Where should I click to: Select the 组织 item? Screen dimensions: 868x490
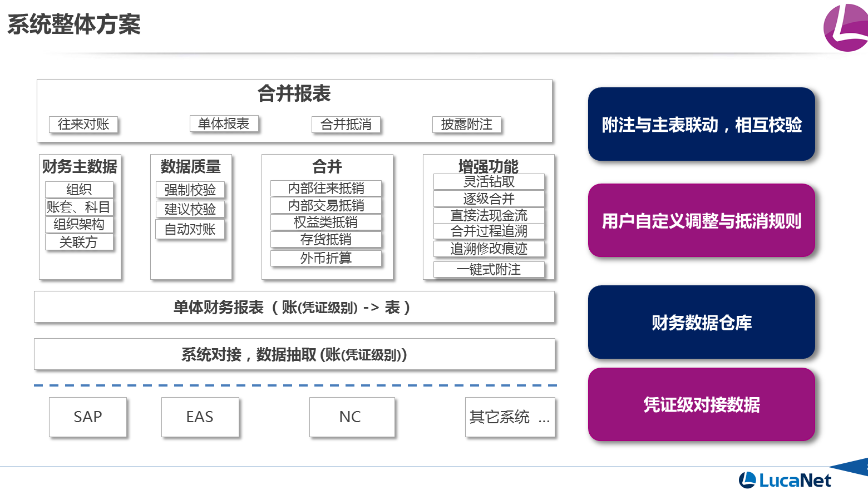pos(79,190)
